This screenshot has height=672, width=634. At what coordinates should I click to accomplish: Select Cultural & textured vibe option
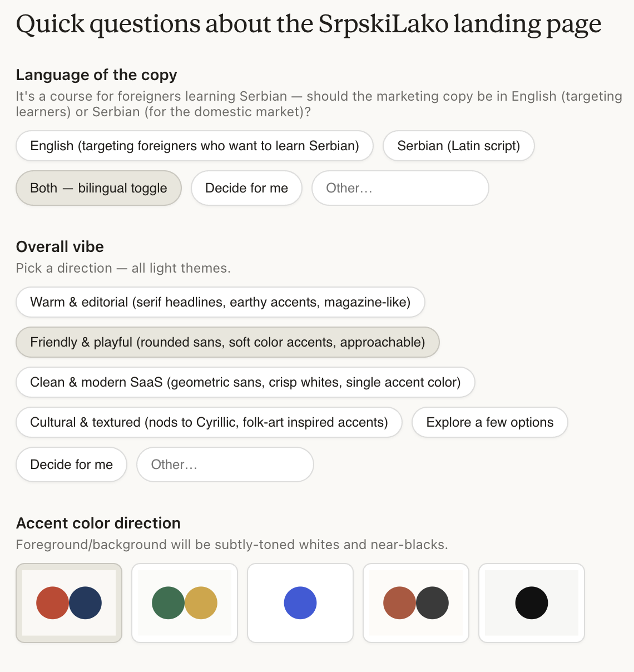(x=209, y=422)
